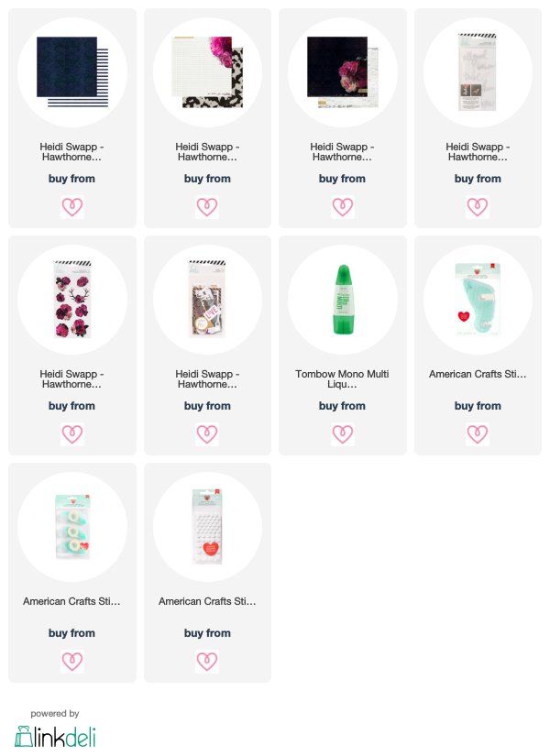The image size is (550, 756).
Task: Open buy from link for Tombow Mono Multi
Action: [x=342, y=406]
